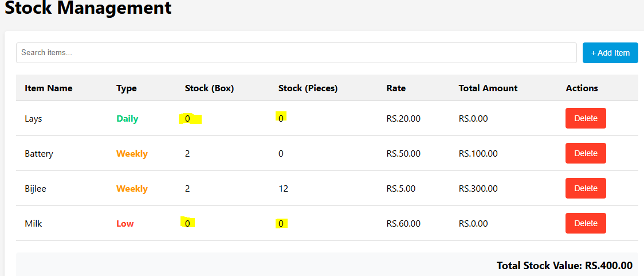Delete the Lays item row
644x276 pixels.
click(585, 118)
